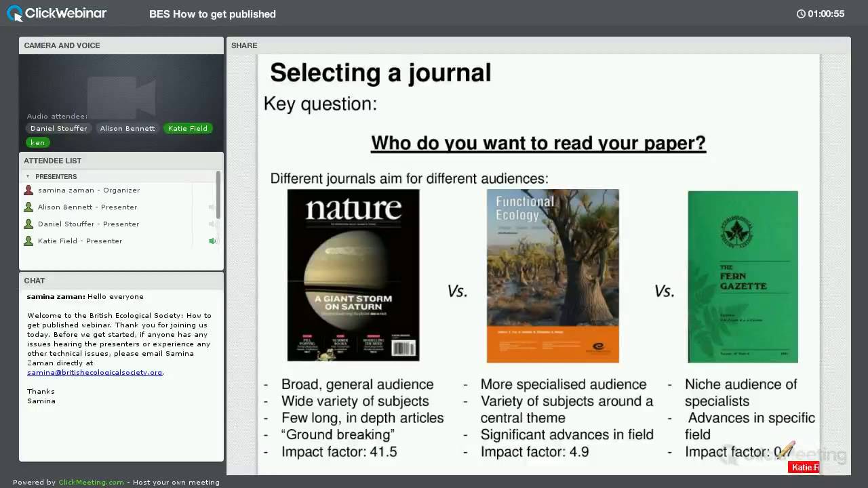Click the CAMERA AND VOICE panel header

coord(121,45)
